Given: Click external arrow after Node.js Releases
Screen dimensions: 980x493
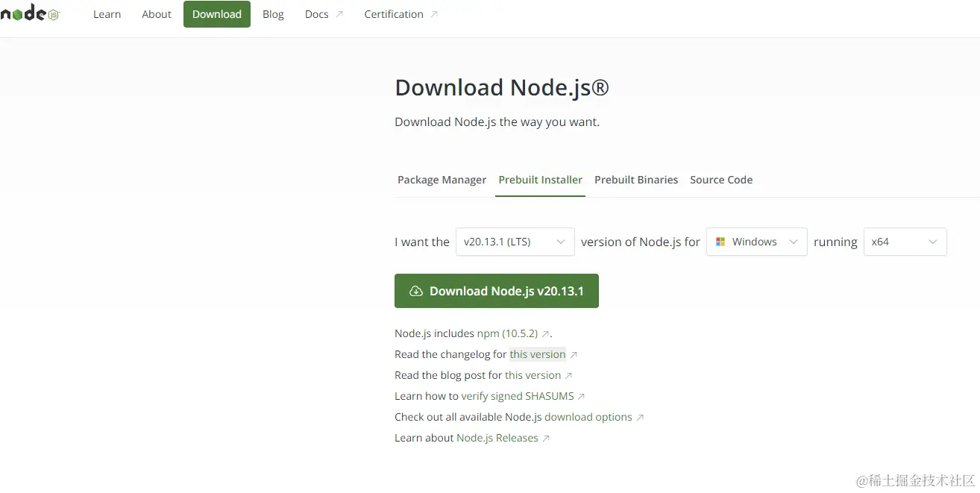Looking at the screenshot, I should click(x=546, y=439).
